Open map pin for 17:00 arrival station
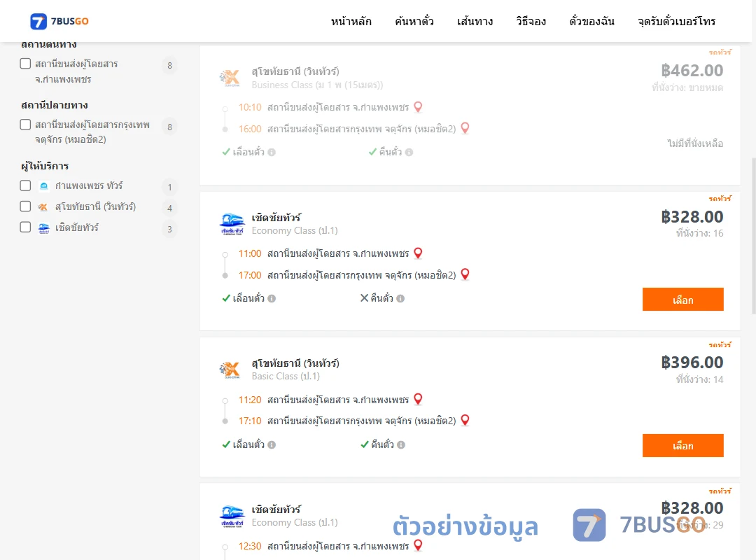756x560 pixels. pyautogui.click(x=465, y=274)
